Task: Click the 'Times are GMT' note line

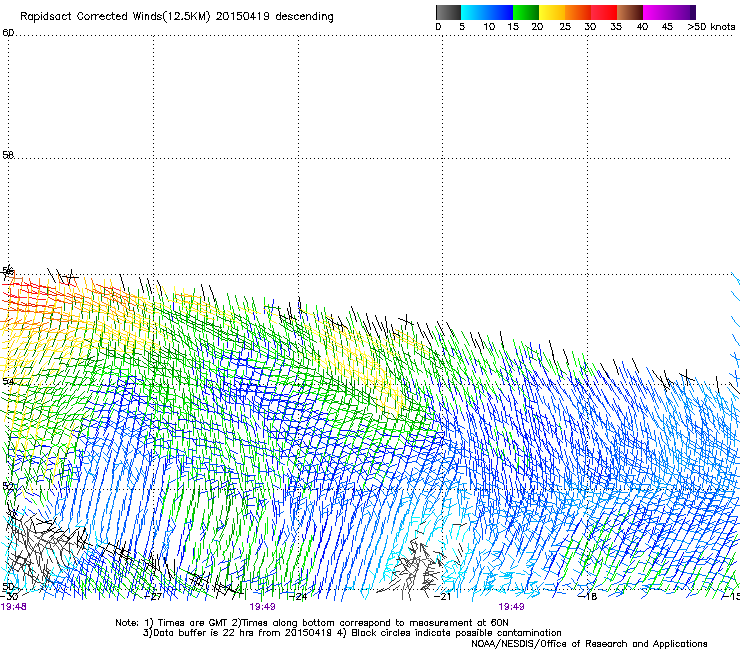Action: tap(312, 623)
